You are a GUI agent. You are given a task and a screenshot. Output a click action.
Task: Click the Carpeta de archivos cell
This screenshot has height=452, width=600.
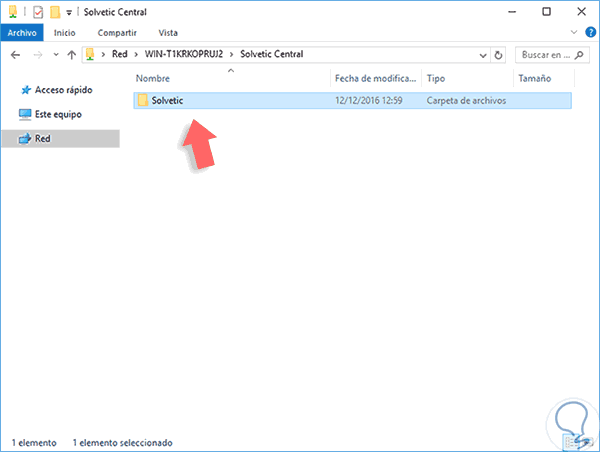click(466, 101)
